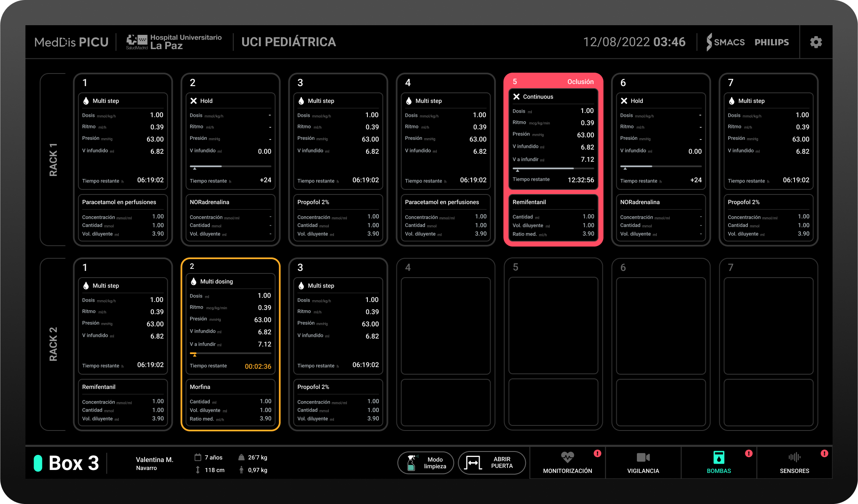Select the RACK 1 label
The height and width of the screenshot is (504, 858).
tap(53, 160)
